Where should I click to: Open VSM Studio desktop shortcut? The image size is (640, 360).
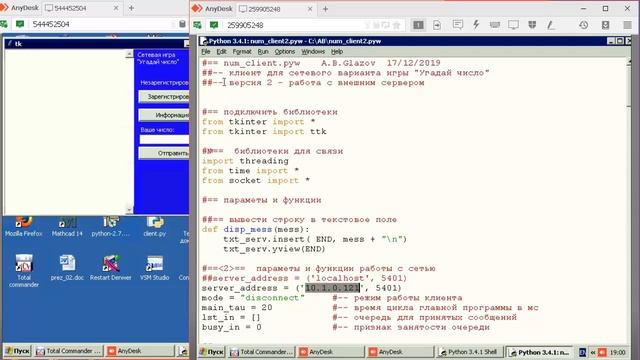pos(154,268)
